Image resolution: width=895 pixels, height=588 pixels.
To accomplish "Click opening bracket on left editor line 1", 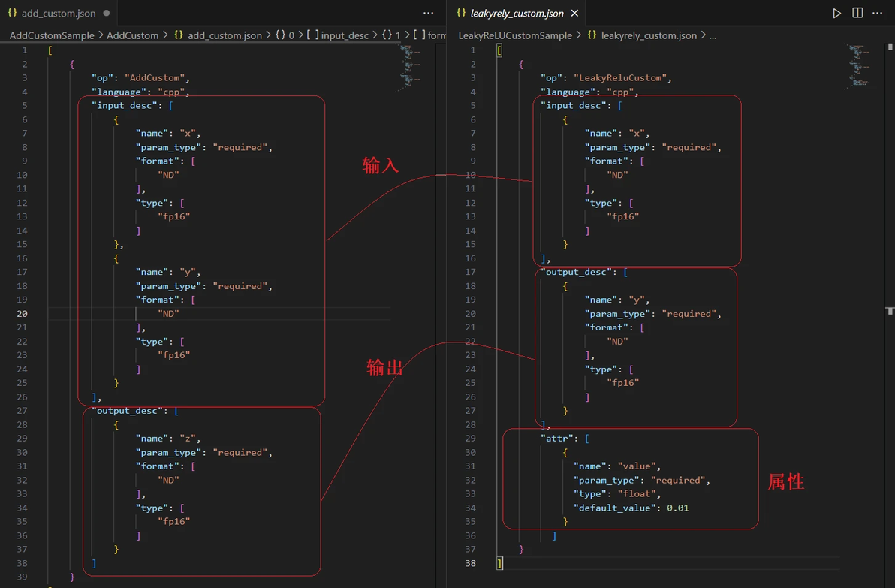I will (x=50, y=50).
